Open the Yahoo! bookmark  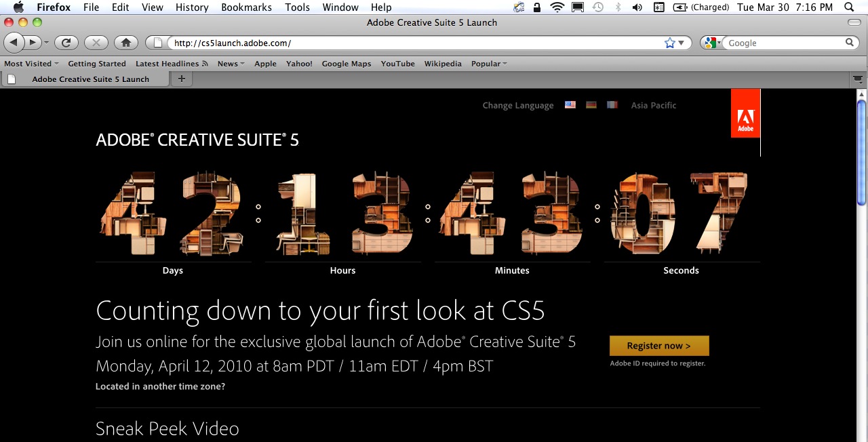pos(299,64)
